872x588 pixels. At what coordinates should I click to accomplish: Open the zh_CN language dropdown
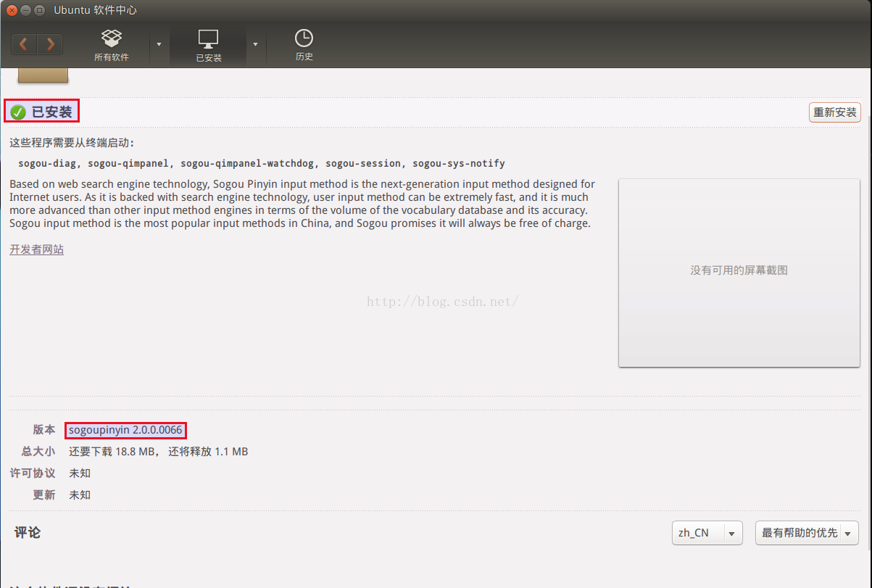click(707, 533)
